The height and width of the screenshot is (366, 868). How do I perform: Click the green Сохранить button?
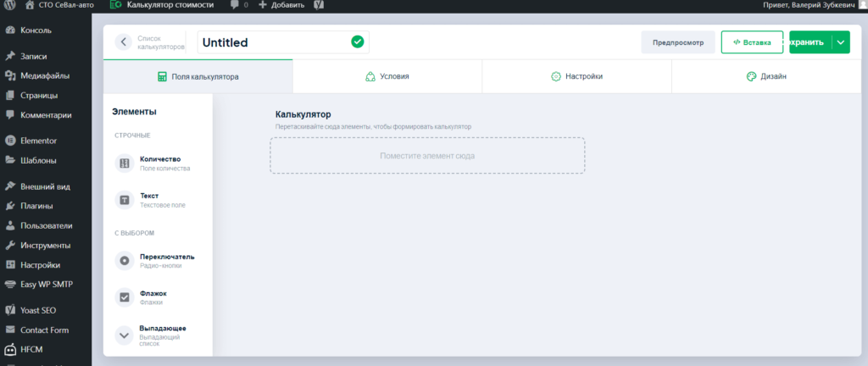click(811, 42)
